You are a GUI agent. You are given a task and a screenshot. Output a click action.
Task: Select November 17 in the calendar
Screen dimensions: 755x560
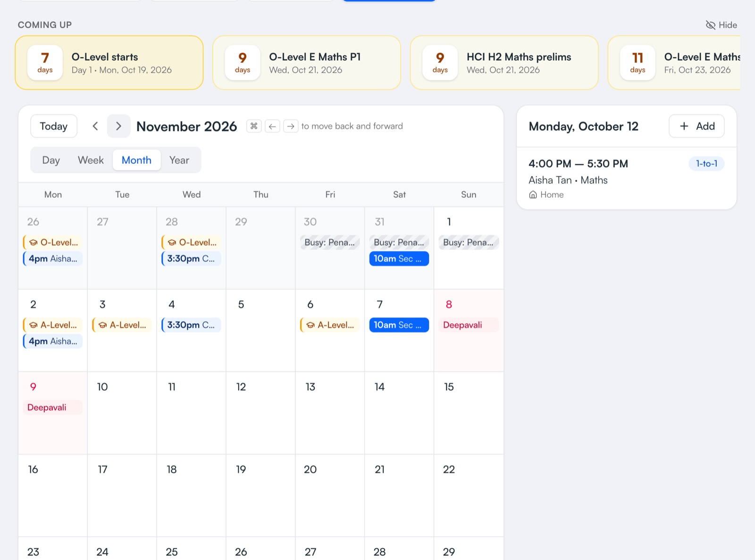122,495
